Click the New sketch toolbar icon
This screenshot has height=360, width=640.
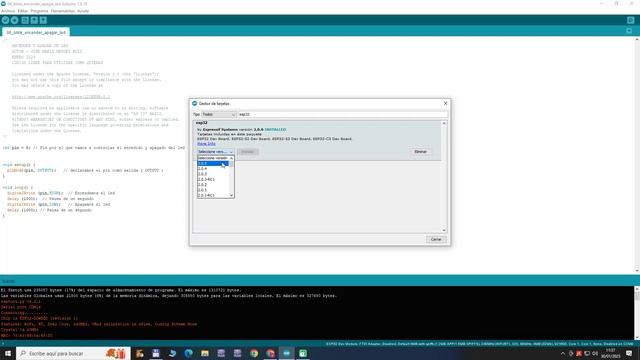click(25, 20)
